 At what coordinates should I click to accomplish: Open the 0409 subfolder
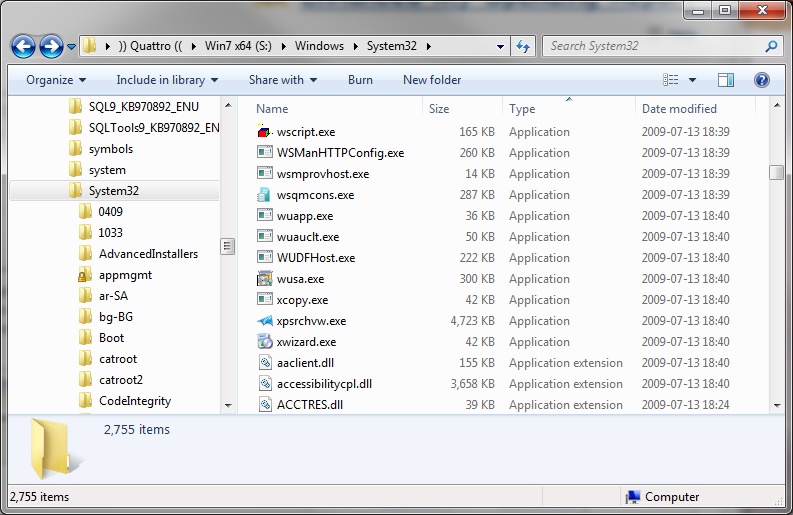pyautogui.click(x=110, y=211)
